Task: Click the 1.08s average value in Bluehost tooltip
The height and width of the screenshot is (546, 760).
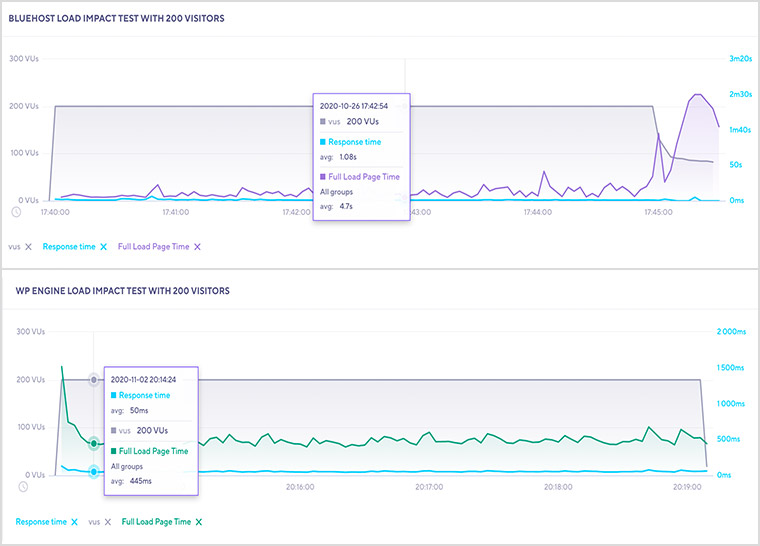Action: click(348, 157)
